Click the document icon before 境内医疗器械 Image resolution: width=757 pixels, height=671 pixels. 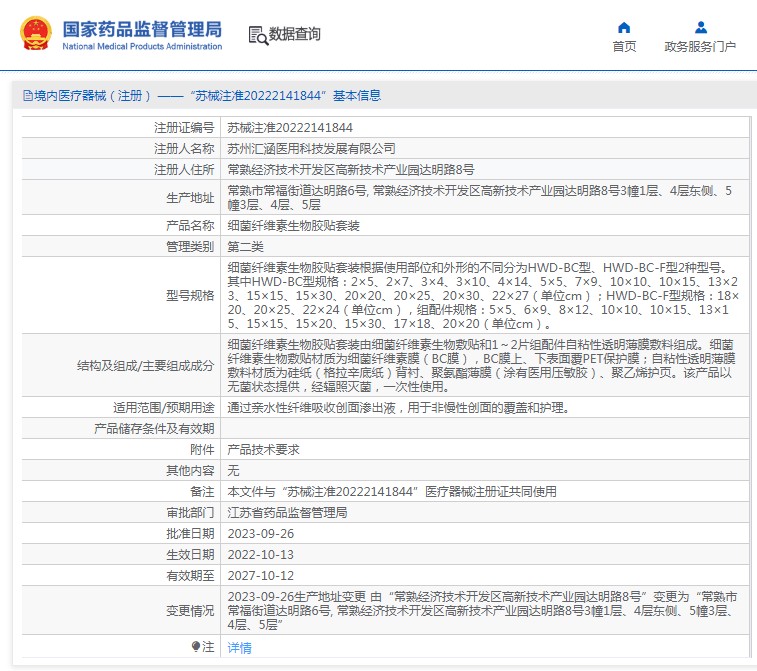click(x=28, y=96)
